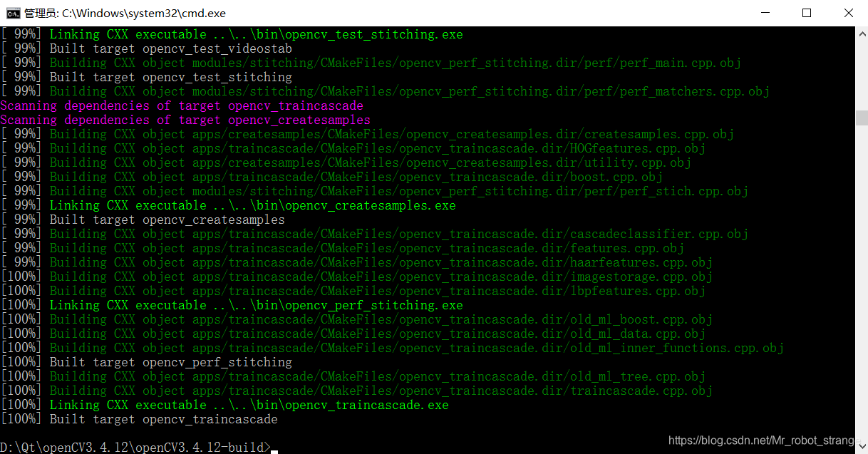The image size is (868, 454).
Task: Click the old_ml_boost.cpp.obj build line
Action: (356, 319)
